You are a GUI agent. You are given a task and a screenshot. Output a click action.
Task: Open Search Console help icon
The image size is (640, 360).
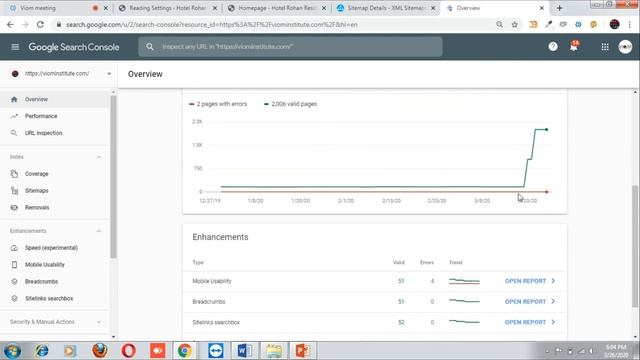tap(553, 47)
